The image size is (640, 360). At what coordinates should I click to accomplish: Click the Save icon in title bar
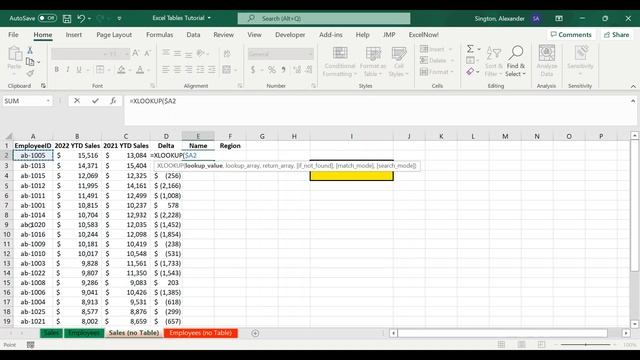pyautogui.click(x=67, y=18)
